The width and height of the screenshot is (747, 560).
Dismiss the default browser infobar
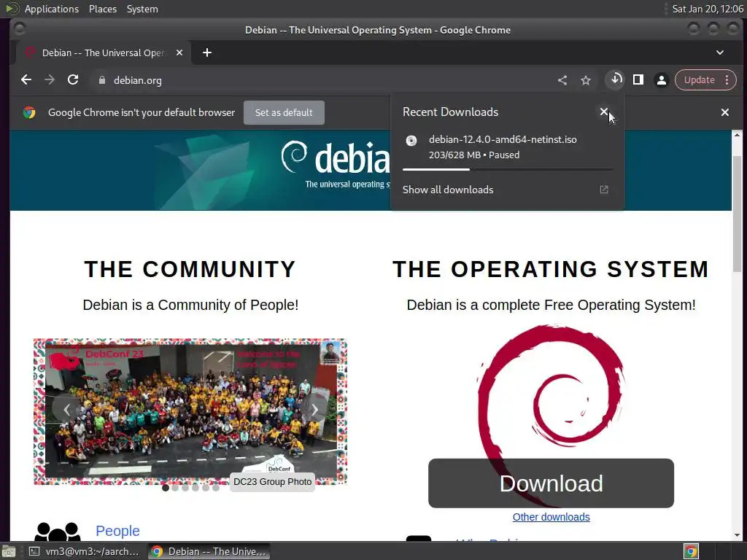(724, 112)
